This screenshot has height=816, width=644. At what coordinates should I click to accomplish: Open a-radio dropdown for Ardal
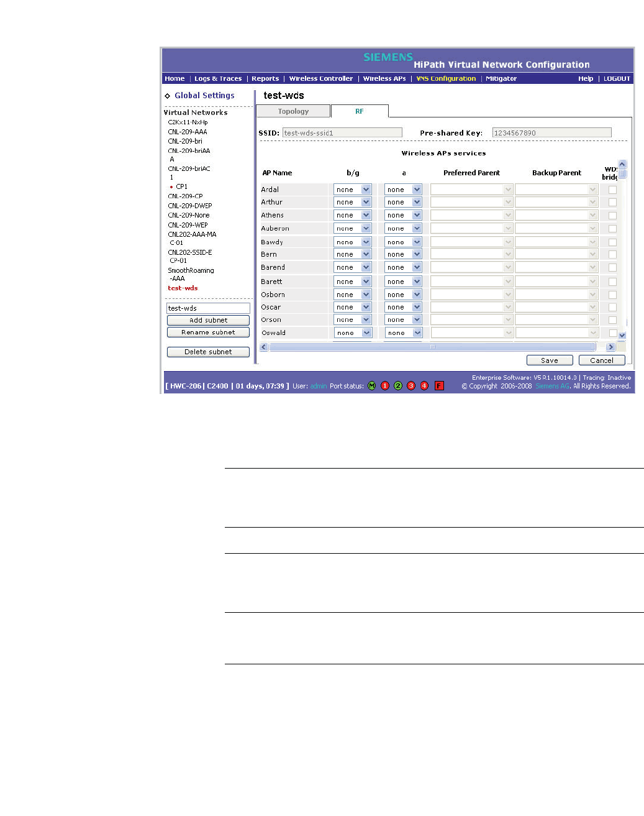pos(403,190)
